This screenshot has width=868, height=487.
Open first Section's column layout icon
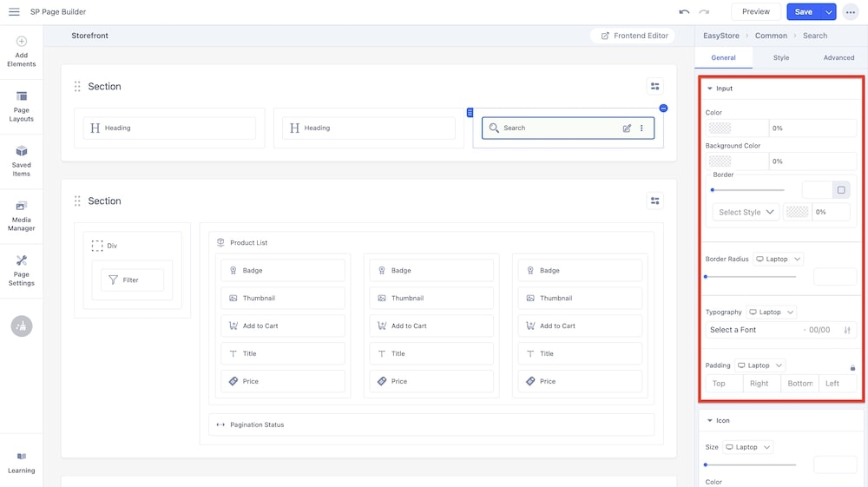655,86
